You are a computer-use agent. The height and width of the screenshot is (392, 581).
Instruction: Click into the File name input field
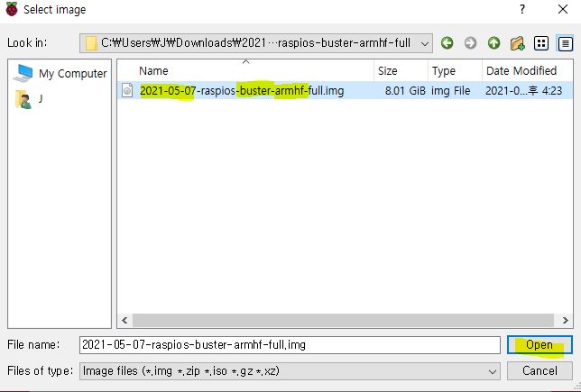tap(290, 345)
